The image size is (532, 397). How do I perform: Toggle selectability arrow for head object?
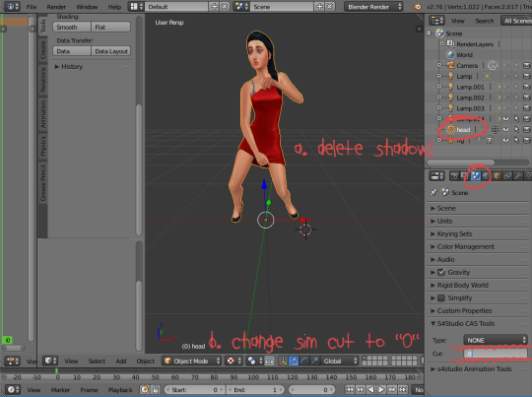coord(516,129)
